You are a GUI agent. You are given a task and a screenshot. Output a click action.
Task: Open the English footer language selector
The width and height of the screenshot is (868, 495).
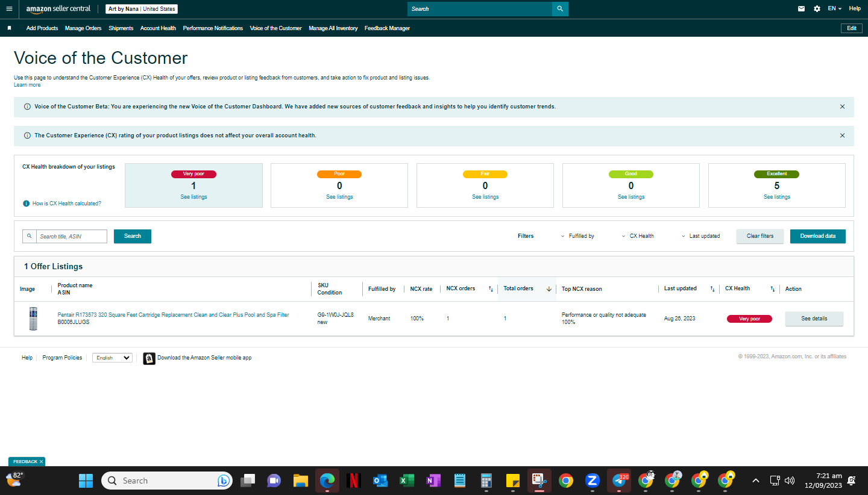pyautogui.click(x=112, y=358)
